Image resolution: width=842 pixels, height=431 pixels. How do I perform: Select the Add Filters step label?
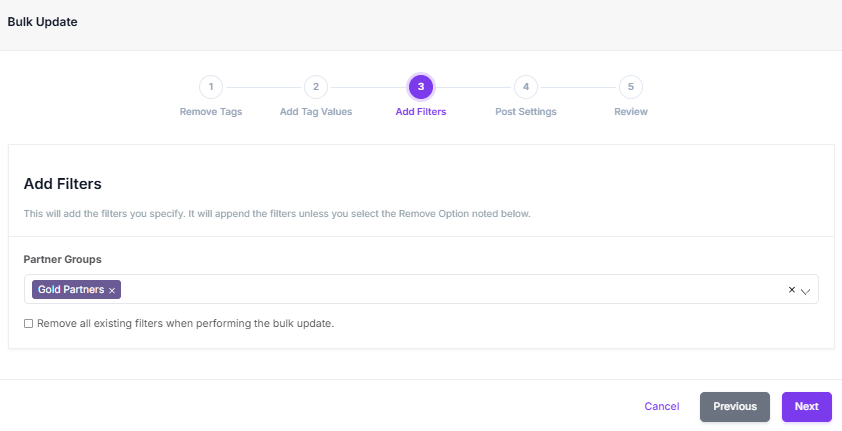pyautogui.click(x=421, y=112)
